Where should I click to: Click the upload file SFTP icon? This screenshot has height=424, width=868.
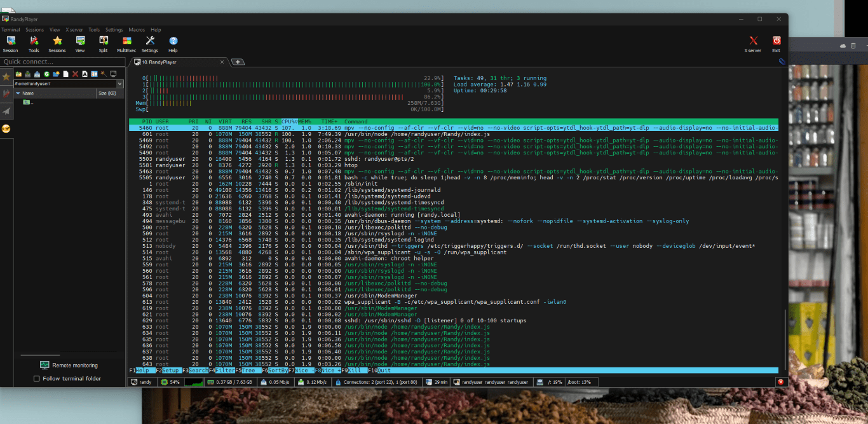(x=37, y=74)
